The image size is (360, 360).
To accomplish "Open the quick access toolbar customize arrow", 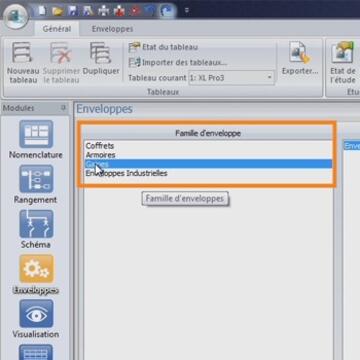I will (187, 11).
